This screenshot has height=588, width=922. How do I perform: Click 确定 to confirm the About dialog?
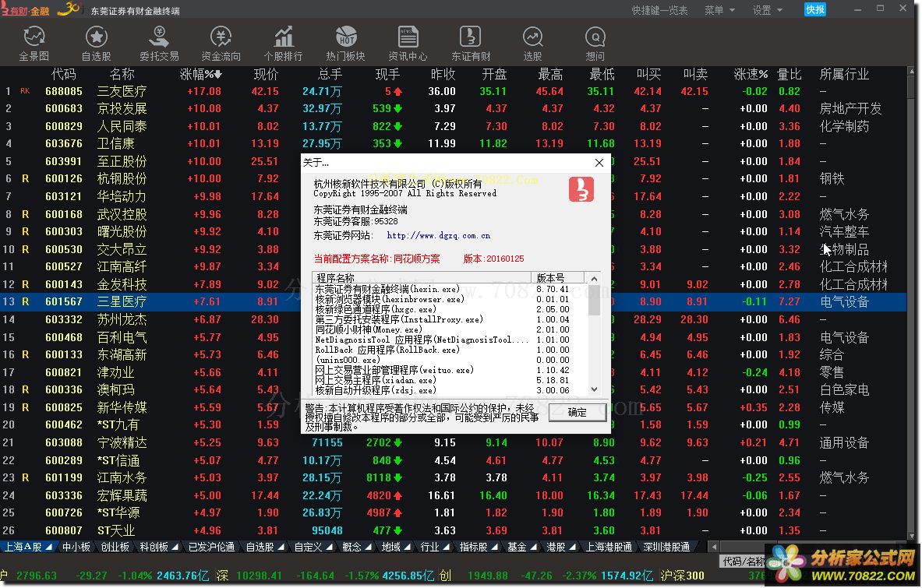[577, 412]
